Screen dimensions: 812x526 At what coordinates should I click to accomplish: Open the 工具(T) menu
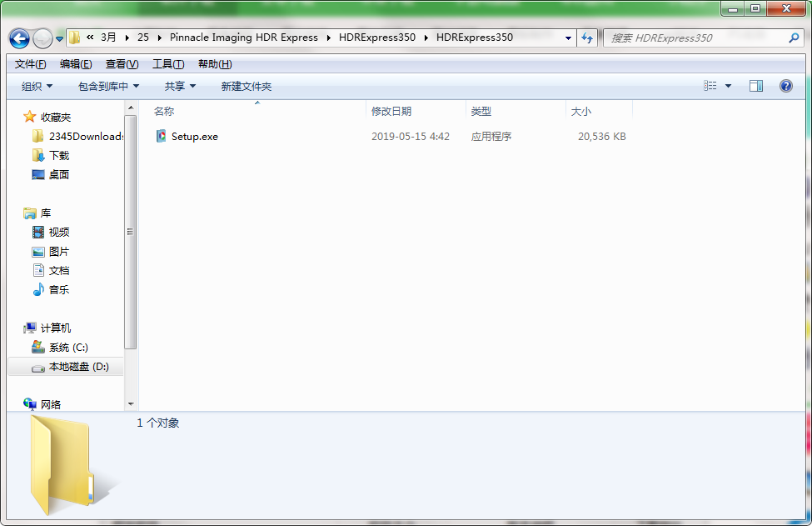(x=168, y=63)
